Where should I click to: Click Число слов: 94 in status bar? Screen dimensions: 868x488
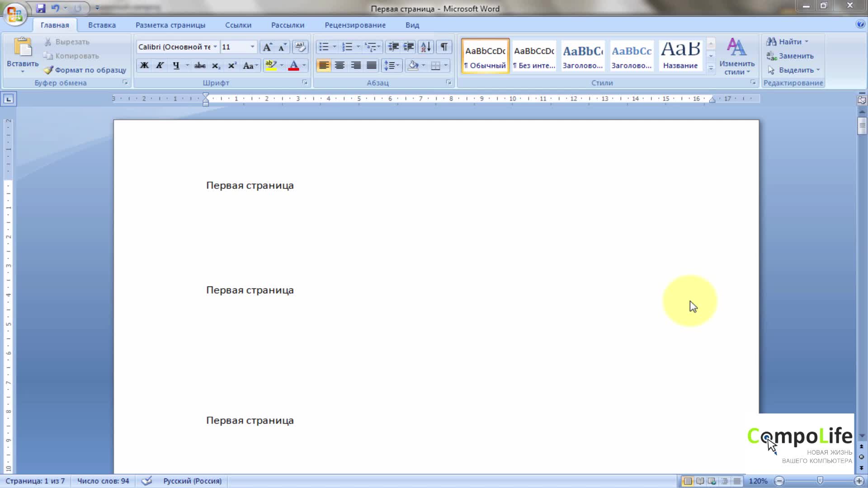click(103, 481)
